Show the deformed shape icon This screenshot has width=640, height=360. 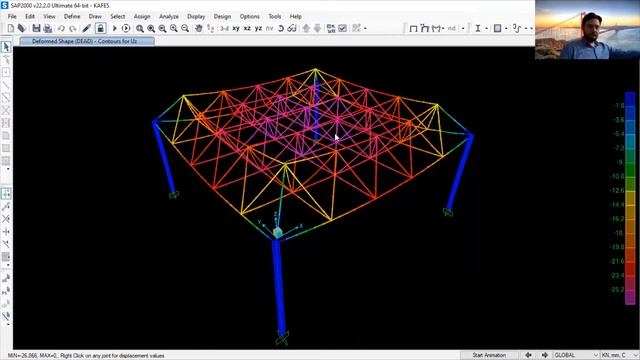point(424,28)
